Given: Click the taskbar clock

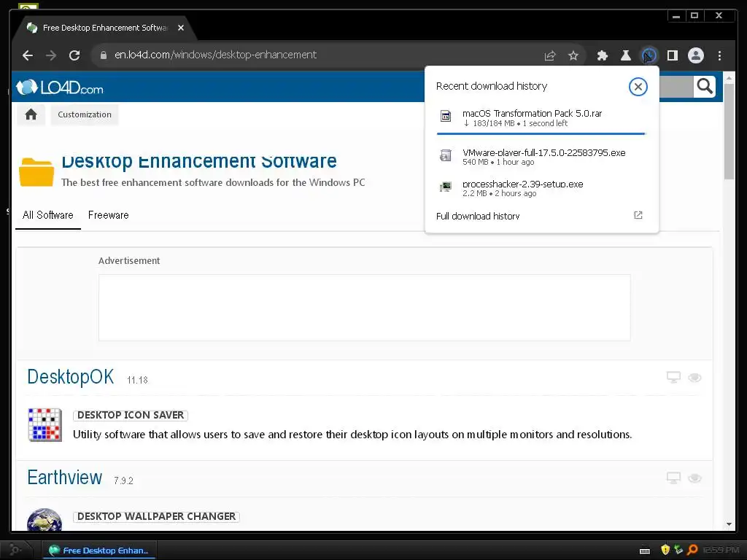Looking at the screenshot, I should coord(720,551).
